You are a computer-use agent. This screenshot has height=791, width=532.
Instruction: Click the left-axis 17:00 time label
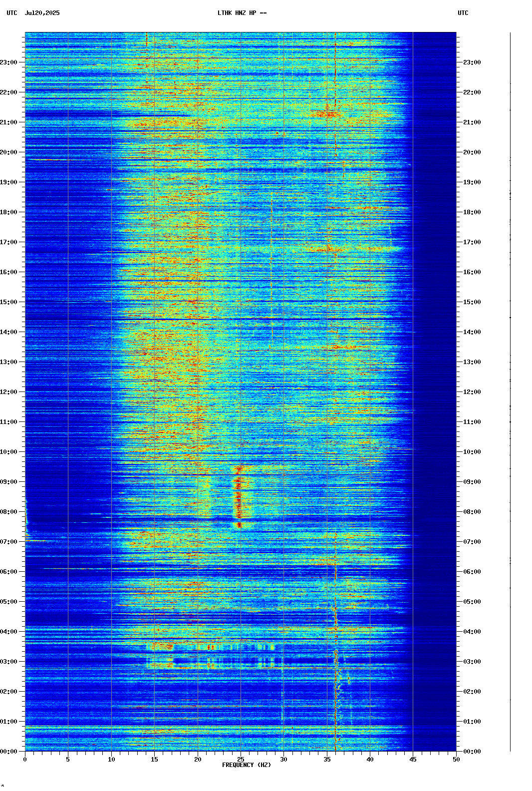click(8, 242)
